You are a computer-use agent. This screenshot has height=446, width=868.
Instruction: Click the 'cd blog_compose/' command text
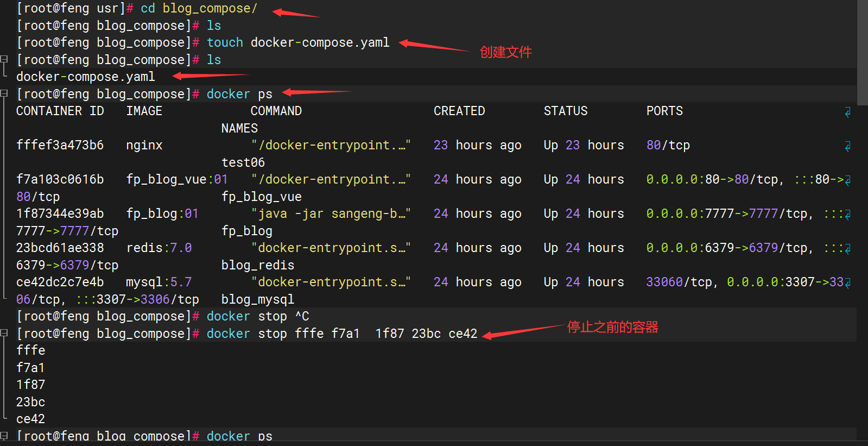[x=199, y=9]
